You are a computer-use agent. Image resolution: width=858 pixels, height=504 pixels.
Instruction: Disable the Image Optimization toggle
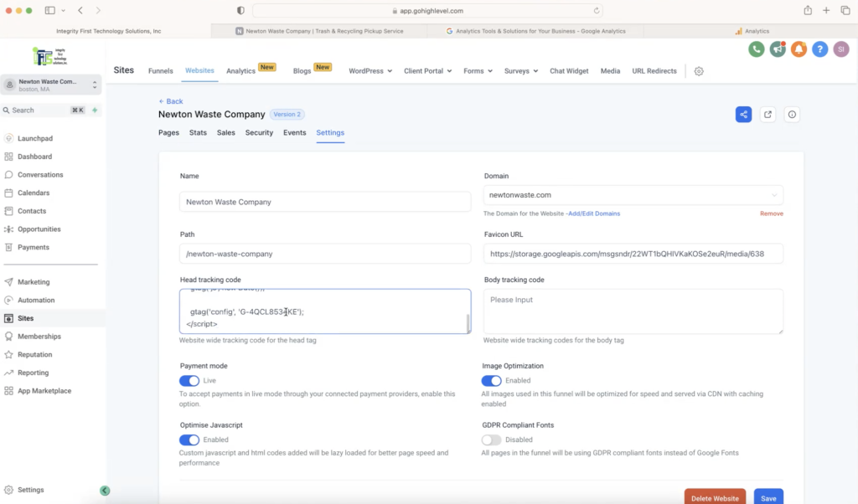point(491,381)
